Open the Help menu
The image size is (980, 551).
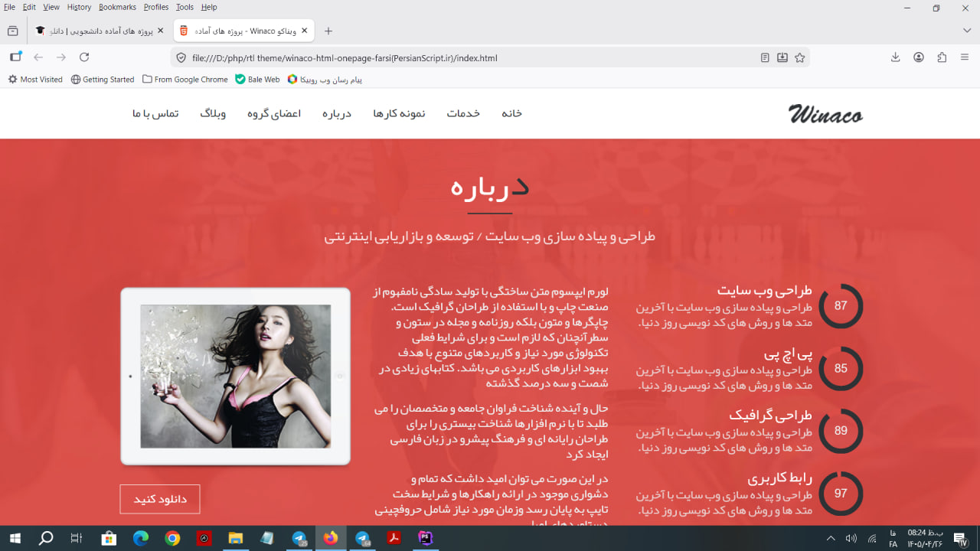tap(209, 7)
